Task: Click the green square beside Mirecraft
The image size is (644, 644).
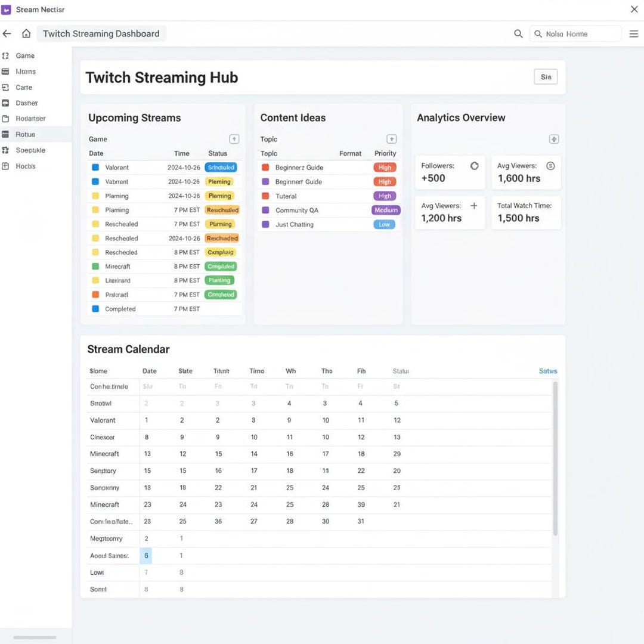Action: (x=95, y=267)
